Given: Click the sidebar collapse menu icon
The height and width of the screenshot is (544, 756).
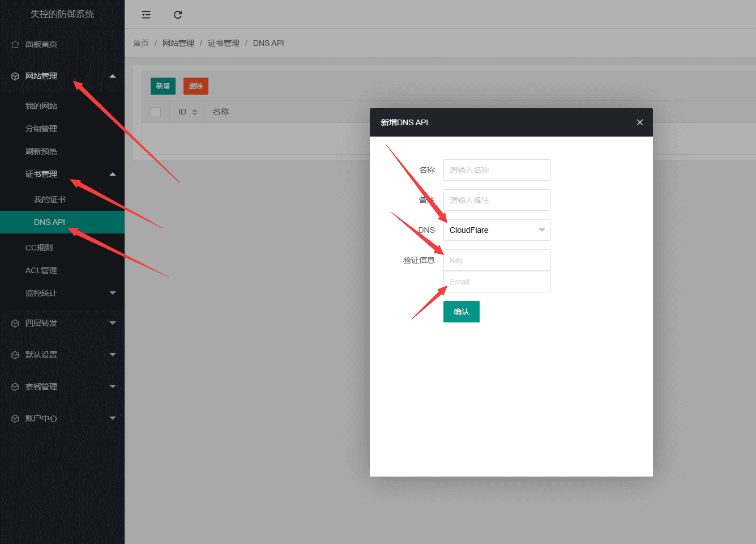Looking at the screenshot, I should 146,15.
